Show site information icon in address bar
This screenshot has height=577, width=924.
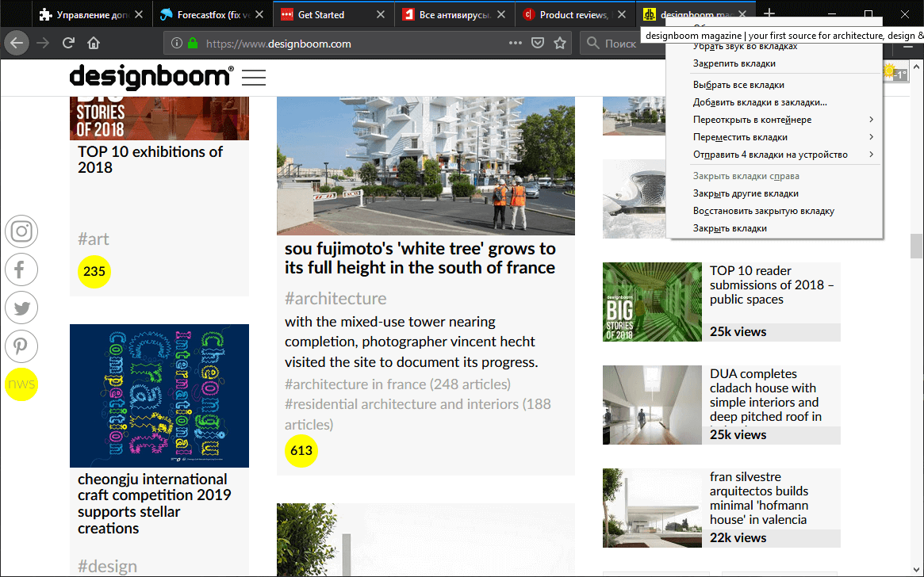(176, 43)
